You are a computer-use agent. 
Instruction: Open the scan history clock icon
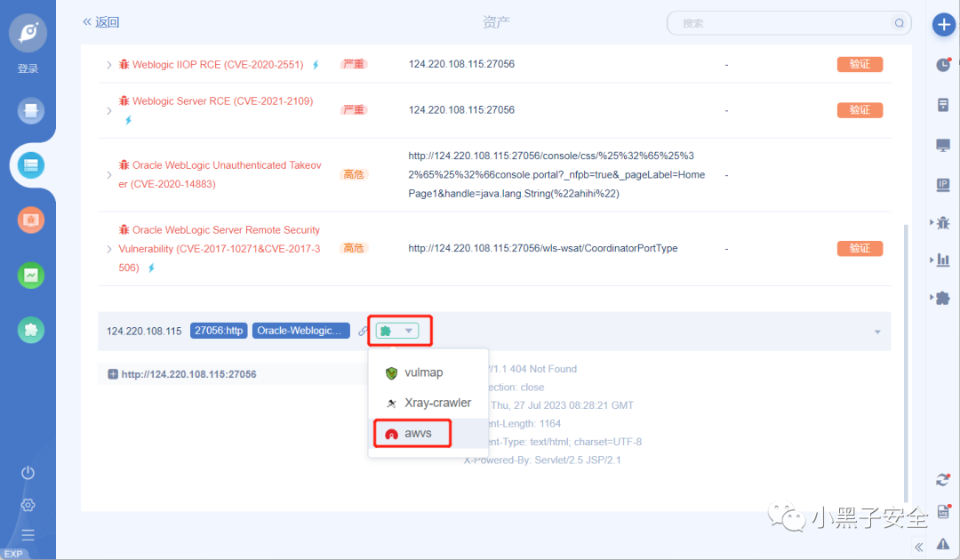pyautogui.click(x=943, y=64)
